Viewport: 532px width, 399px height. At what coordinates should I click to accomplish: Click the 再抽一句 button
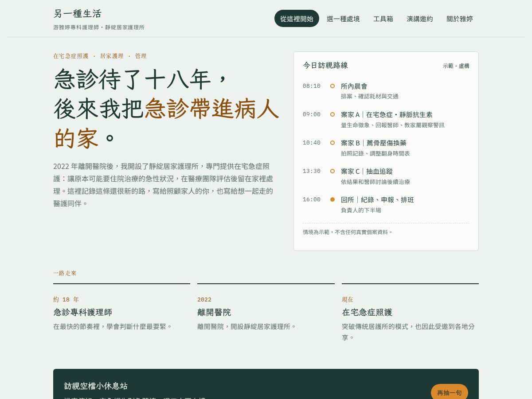450,392
